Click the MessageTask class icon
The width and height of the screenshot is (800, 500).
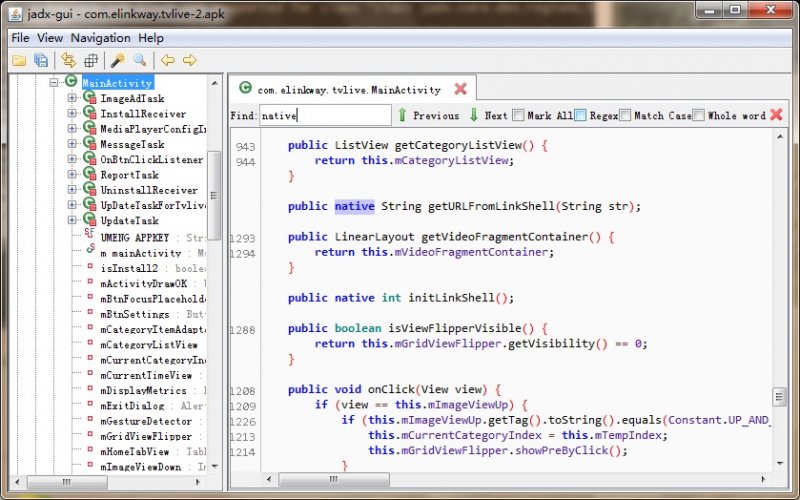coord(90,143)
